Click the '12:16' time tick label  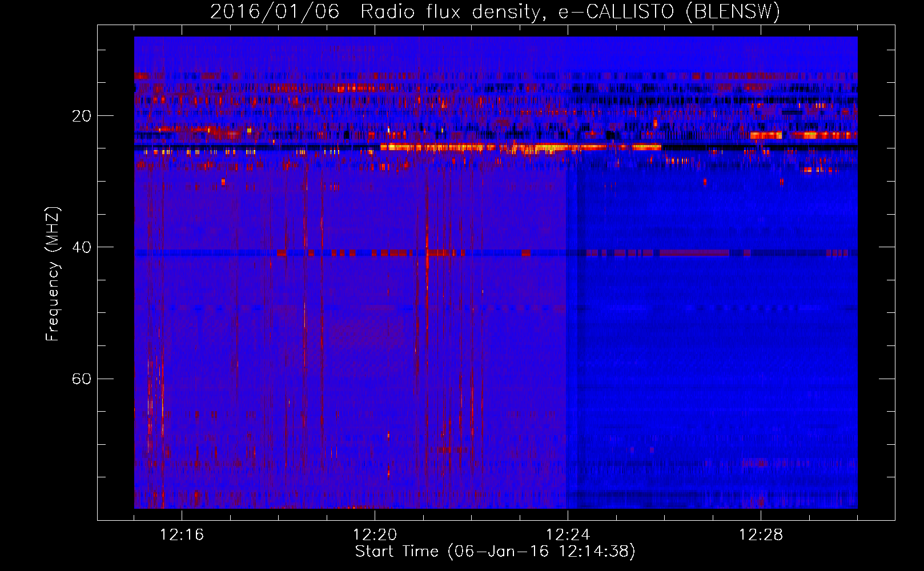[182, 535]
